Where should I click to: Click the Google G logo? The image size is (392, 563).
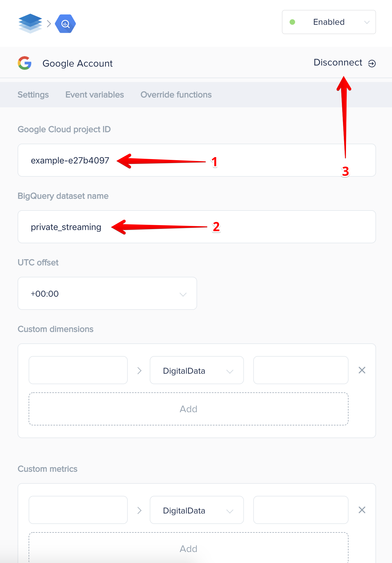pos(25,63)
